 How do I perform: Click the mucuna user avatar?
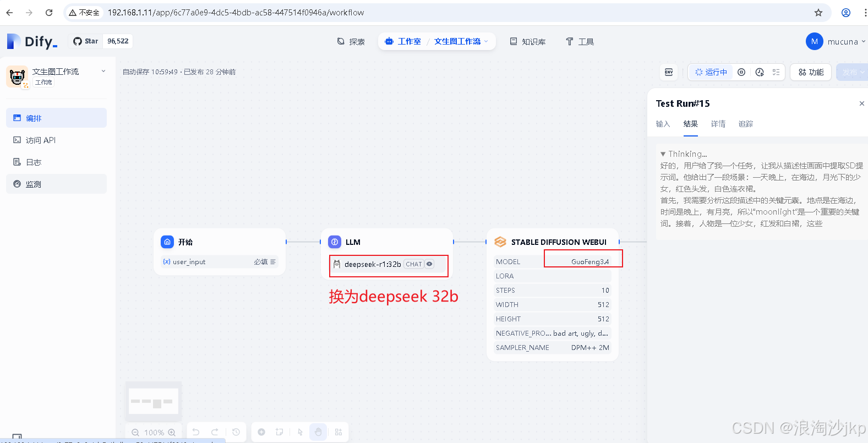[815, 41]
